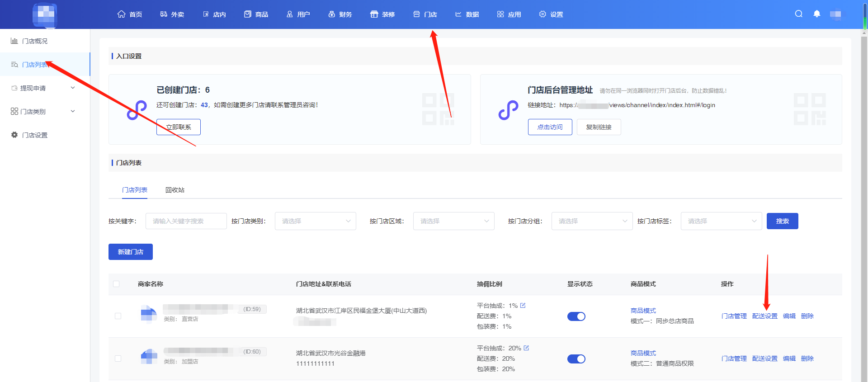The image size is (868, 382).
Task: Open the 按门店标签 dropdown
Action: 721,221
